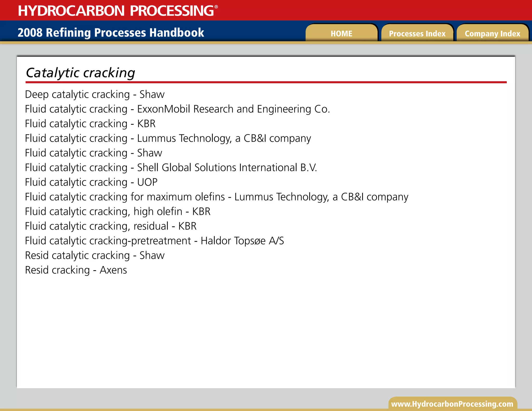Screen dimensions: 532x411
Task: Click Fluid catalytic cracking, high olefin - KBR
Action: tap(117, 211)
